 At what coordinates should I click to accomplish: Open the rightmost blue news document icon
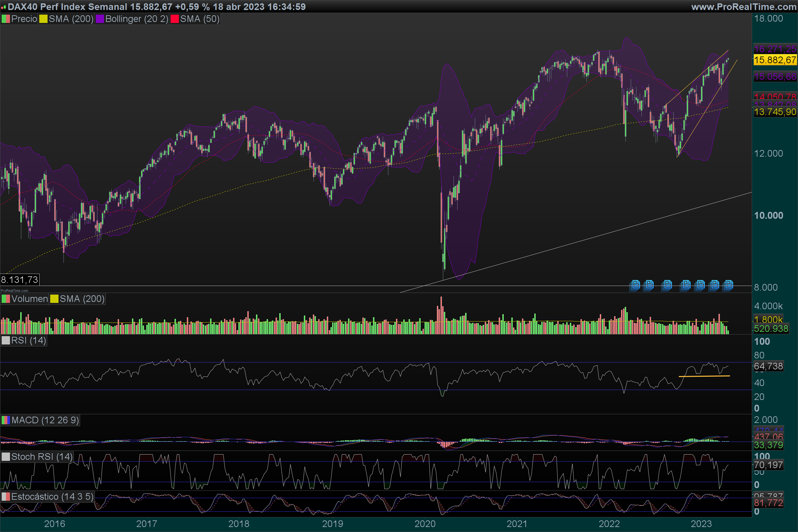pyautogui.click(x=728, y=285)
